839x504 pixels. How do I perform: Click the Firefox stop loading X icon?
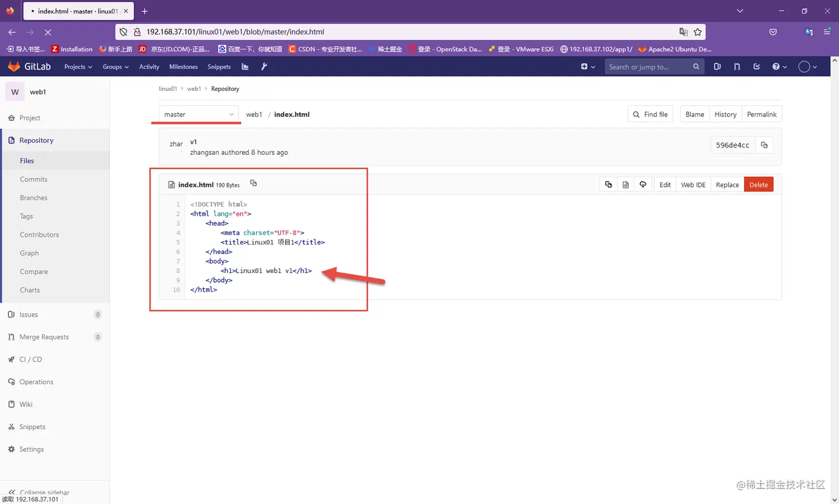pyautogui.click(x=48, y=32)
